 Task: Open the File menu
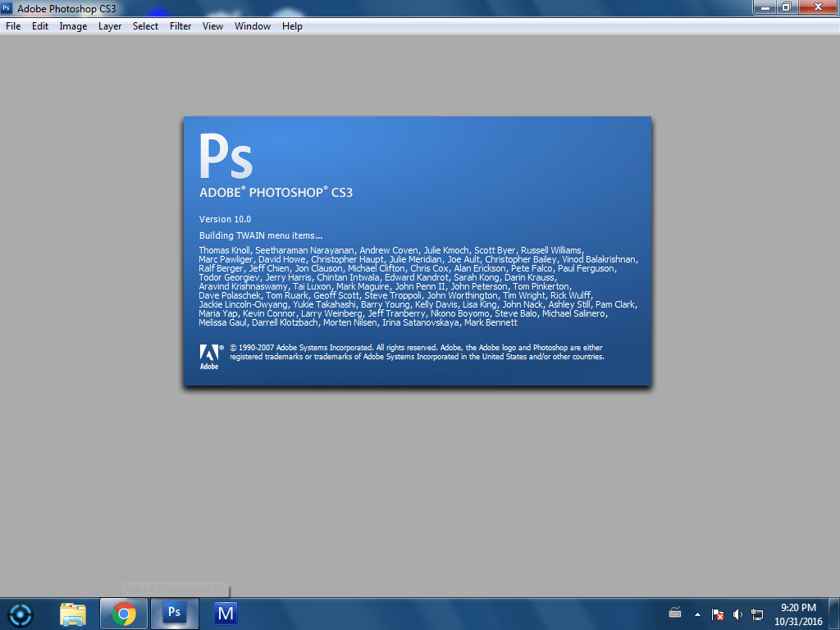[13, 26]
